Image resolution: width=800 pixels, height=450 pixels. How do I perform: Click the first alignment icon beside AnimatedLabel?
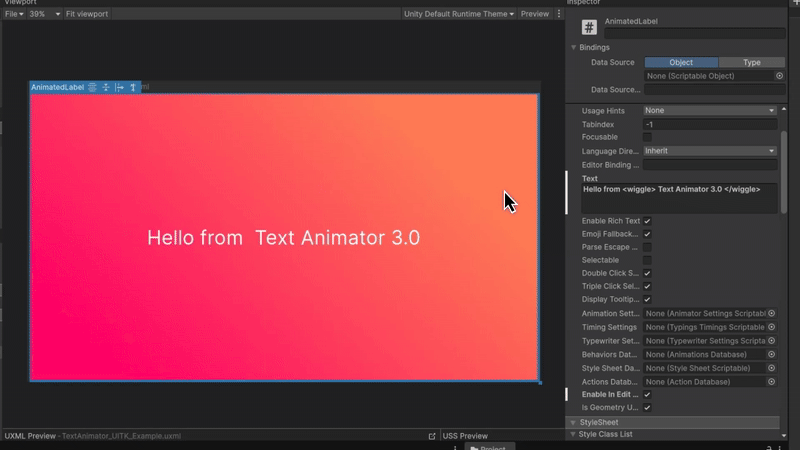(92, 88)
